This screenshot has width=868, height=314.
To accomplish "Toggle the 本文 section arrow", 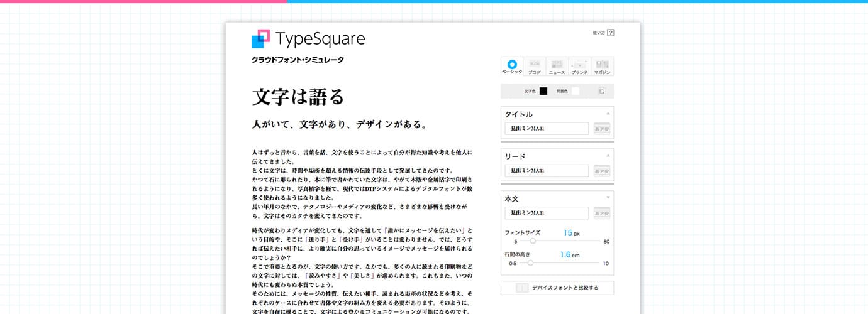I will click(x=608, y=198).
